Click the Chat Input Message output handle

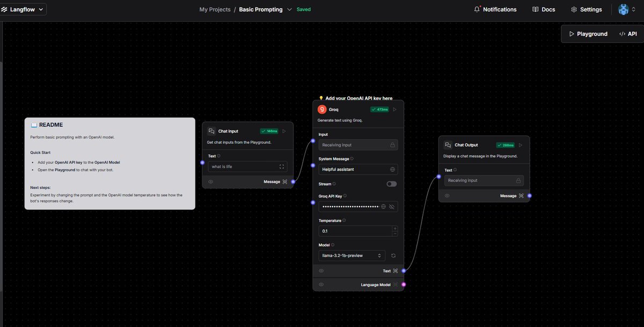(293, 182)
